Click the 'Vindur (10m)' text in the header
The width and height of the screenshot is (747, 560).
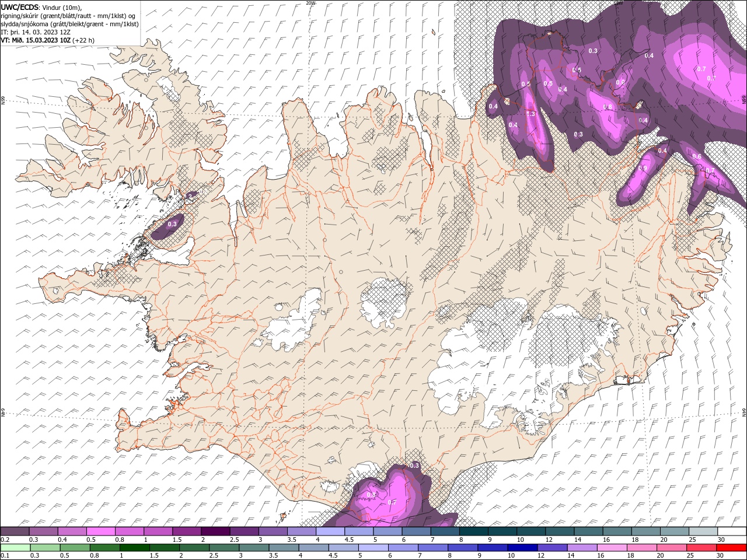[62, 6]
